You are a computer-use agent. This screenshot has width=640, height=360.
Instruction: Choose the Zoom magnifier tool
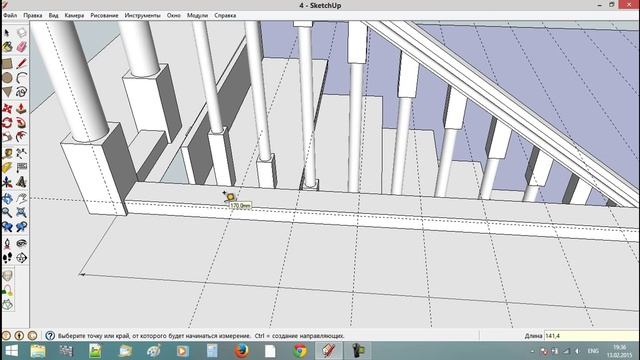[7, 212]
